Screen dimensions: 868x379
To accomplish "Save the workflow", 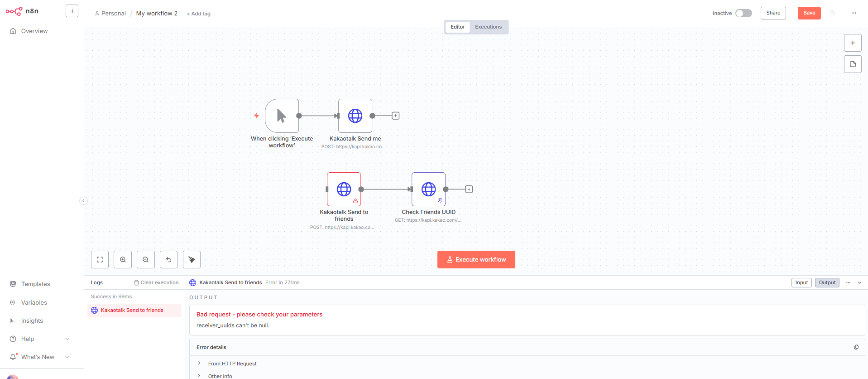I will [x=809, y=13].
